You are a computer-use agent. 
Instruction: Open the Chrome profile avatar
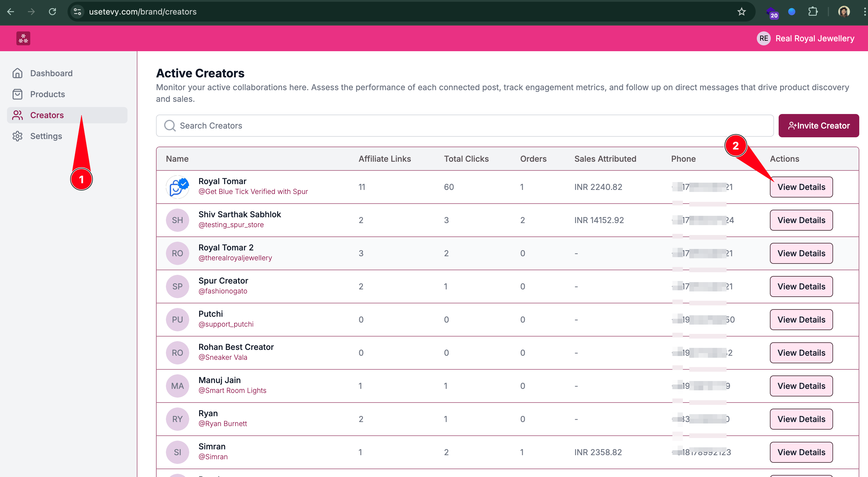click(844, 12)
